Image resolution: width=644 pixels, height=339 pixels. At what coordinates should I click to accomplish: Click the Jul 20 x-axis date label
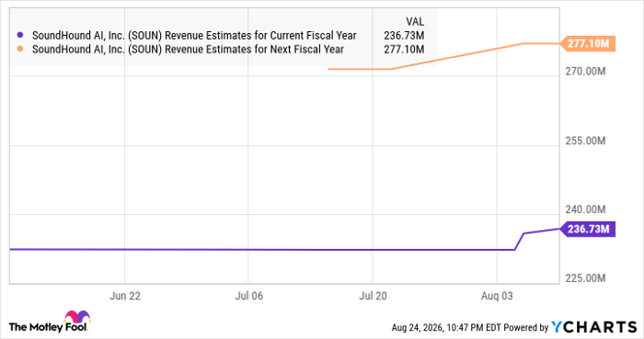[373, 296]
